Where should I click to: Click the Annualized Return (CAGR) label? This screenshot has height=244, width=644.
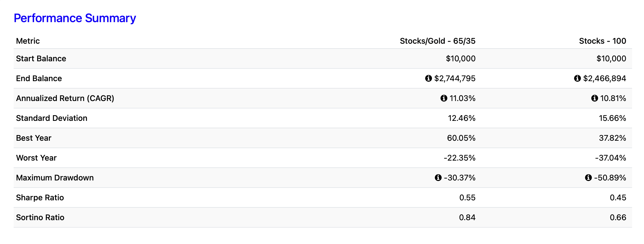coord(65,98)
